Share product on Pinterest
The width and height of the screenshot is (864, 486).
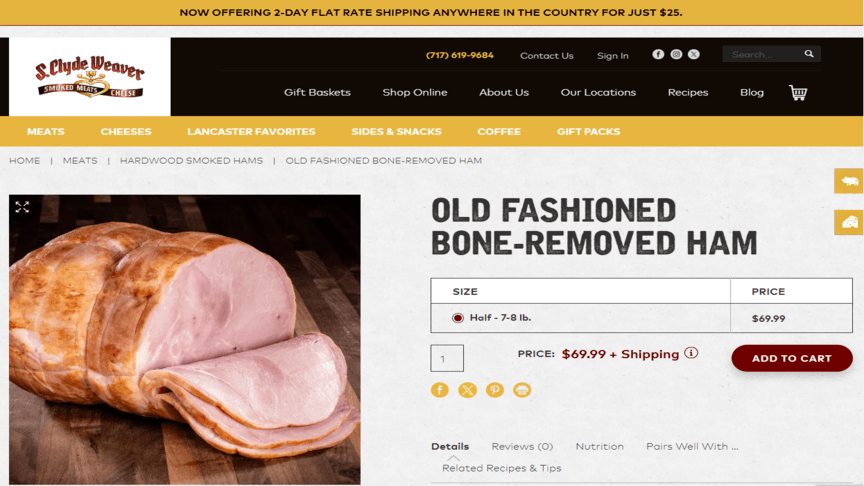click(x=495, y=390)
